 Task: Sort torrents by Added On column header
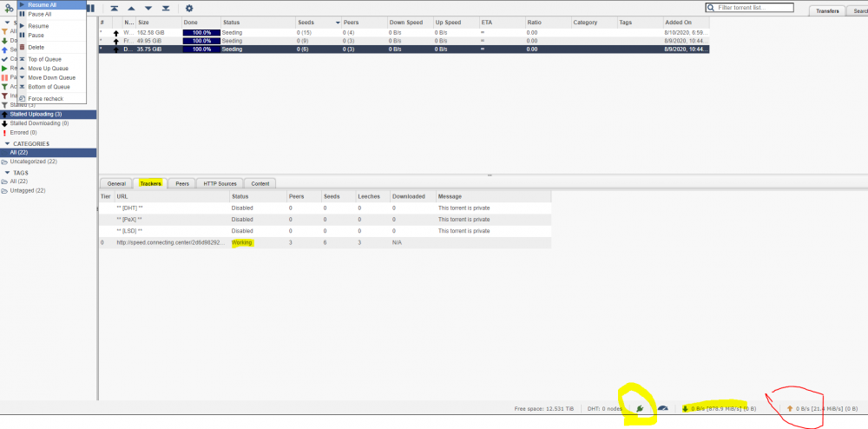pyautogui.click(x=687, y=23)
